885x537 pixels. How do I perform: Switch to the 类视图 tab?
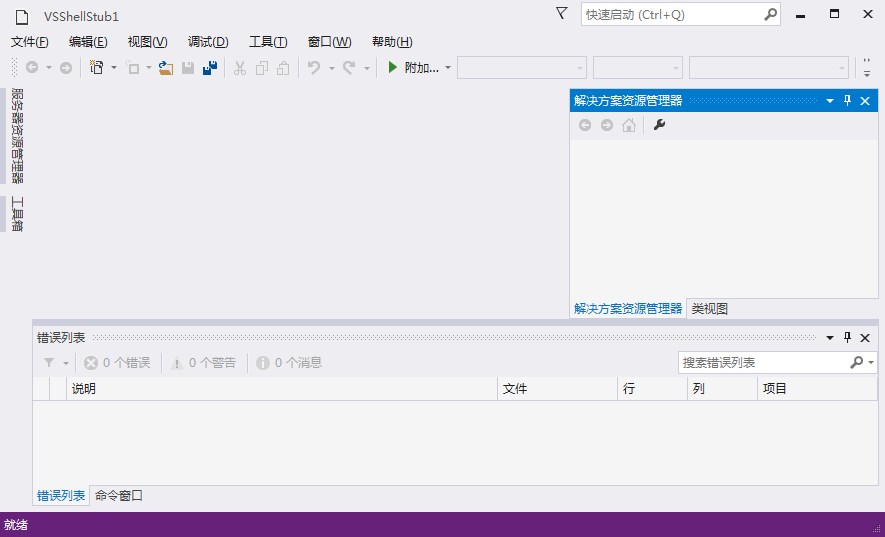[709, 309]
